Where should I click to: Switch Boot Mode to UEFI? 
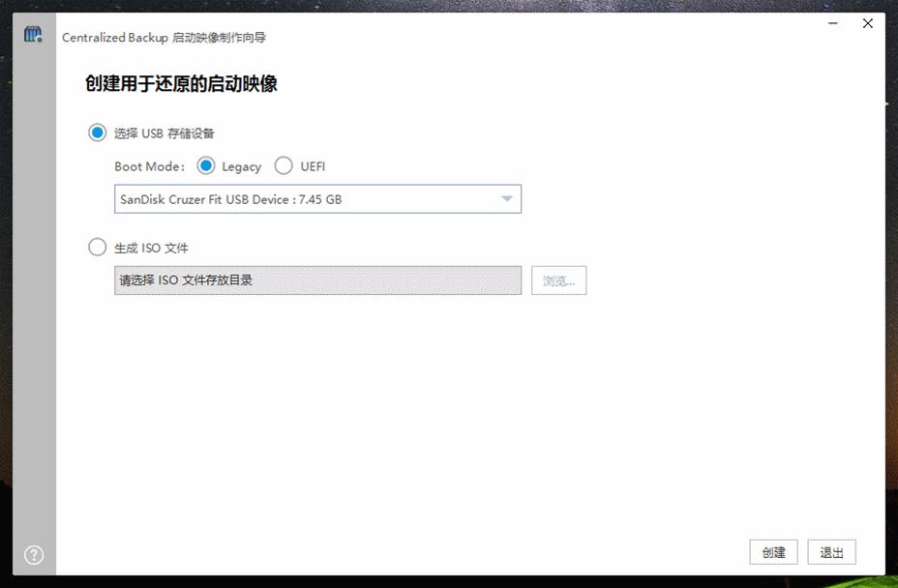pyautogui.click(x=284, y=166)
